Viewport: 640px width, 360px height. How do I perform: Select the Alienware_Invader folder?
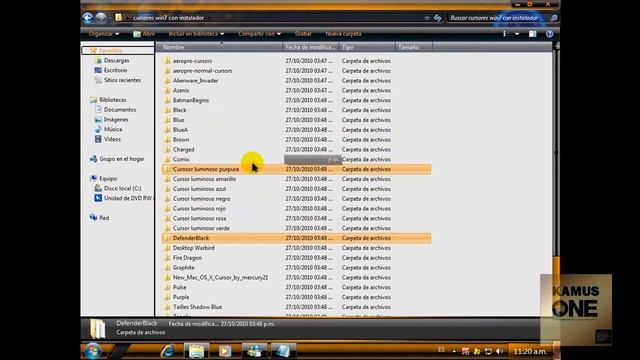(196, 80)
